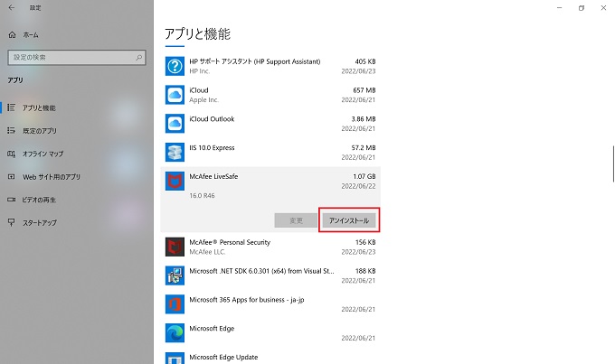Click the Microsoft 365 Apps Office icon
This screenshot has width=615, height=364.
tap(175, 304)
